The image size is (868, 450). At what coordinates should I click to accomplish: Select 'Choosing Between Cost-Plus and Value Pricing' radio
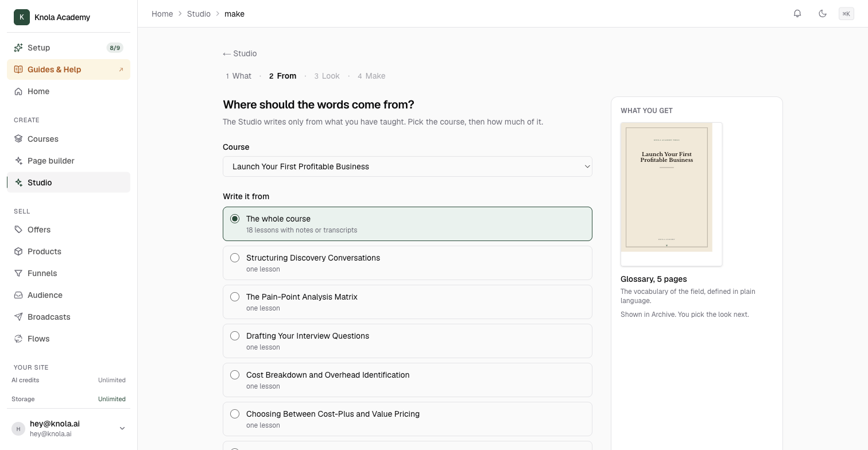[235, 414]
